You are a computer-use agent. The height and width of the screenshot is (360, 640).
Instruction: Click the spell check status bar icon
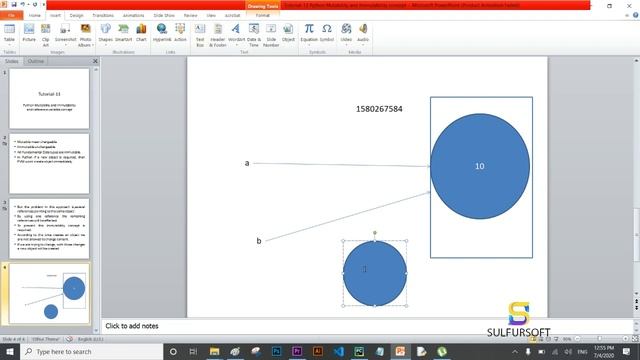[x=69, y=339]
